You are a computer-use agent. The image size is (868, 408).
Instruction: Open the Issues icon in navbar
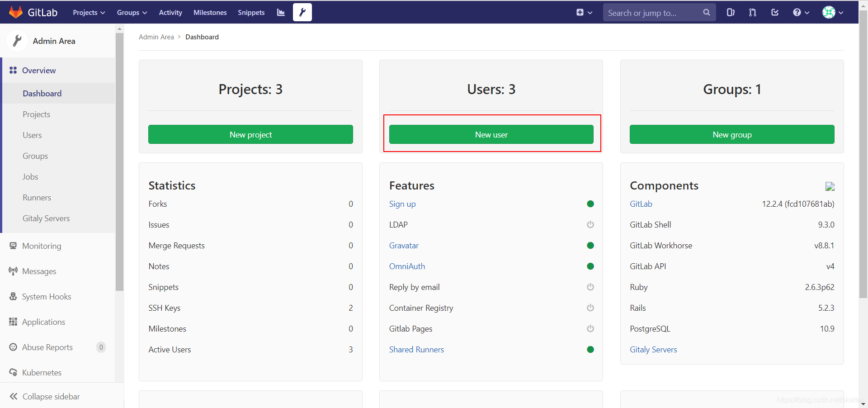coord(731,13)
